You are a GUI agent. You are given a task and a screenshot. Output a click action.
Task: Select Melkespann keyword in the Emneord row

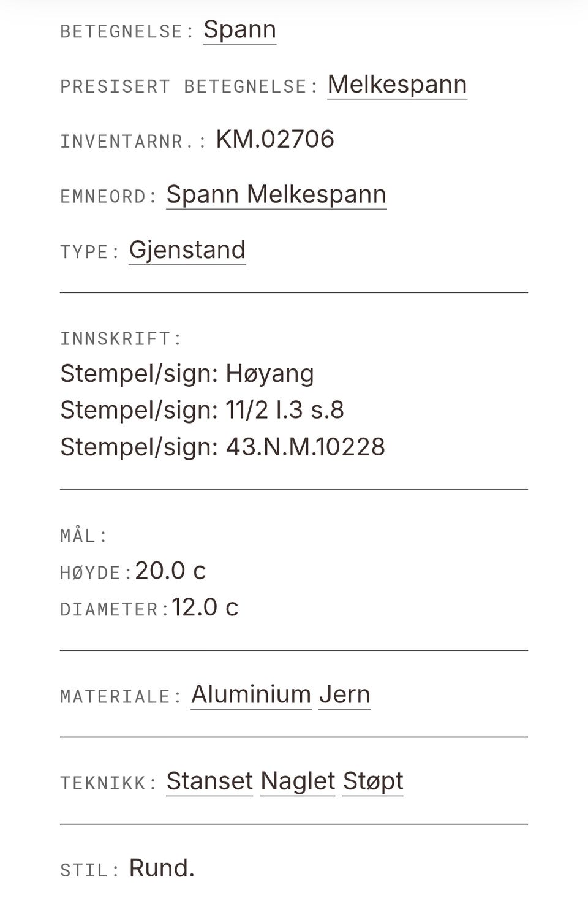click(x=317, y=195)
